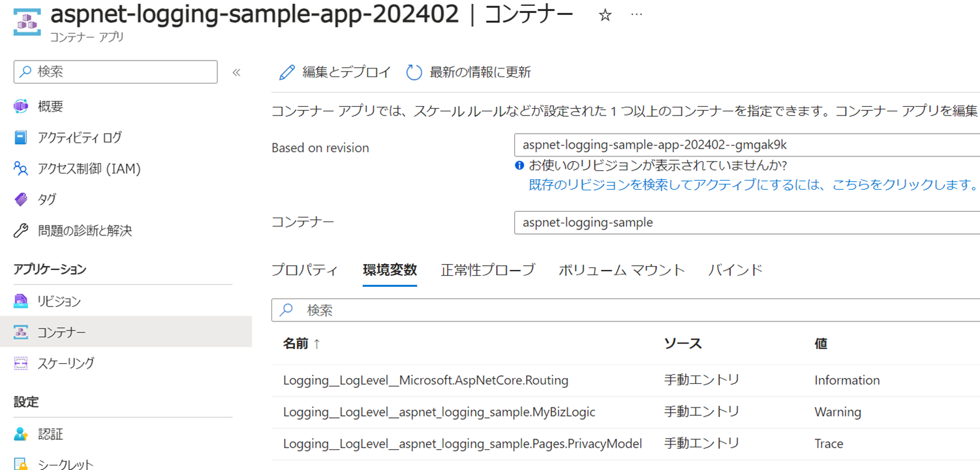Switch to the 正常性プローブ tab
Screen dimensions: 980x470
(488, 270)
